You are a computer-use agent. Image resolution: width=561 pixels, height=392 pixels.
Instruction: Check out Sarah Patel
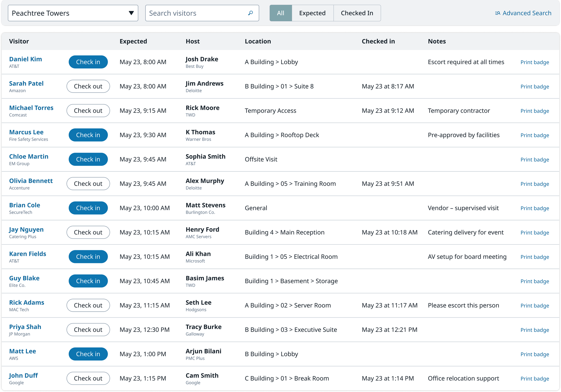pyautogui.click(x=88, y=86)
